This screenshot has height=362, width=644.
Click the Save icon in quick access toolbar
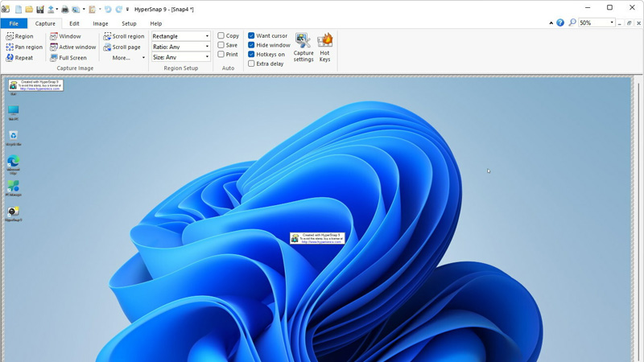[39, 10]
